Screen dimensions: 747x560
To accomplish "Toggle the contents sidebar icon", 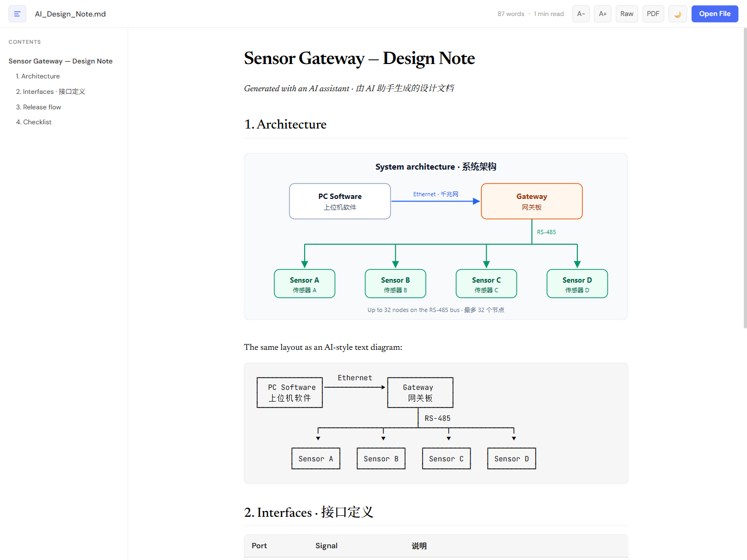I will [x=17, y=14].
